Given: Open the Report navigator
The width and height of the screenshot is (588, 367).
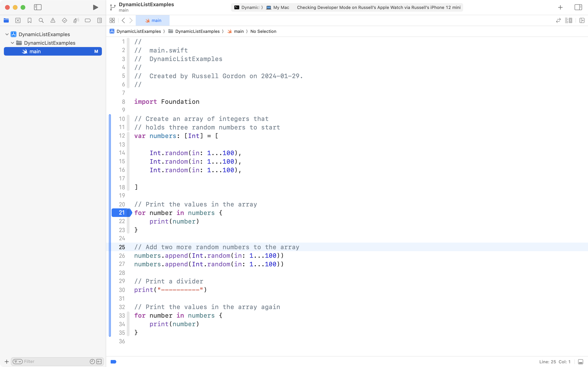Looking at the screenshot, I should click(100, 20).
